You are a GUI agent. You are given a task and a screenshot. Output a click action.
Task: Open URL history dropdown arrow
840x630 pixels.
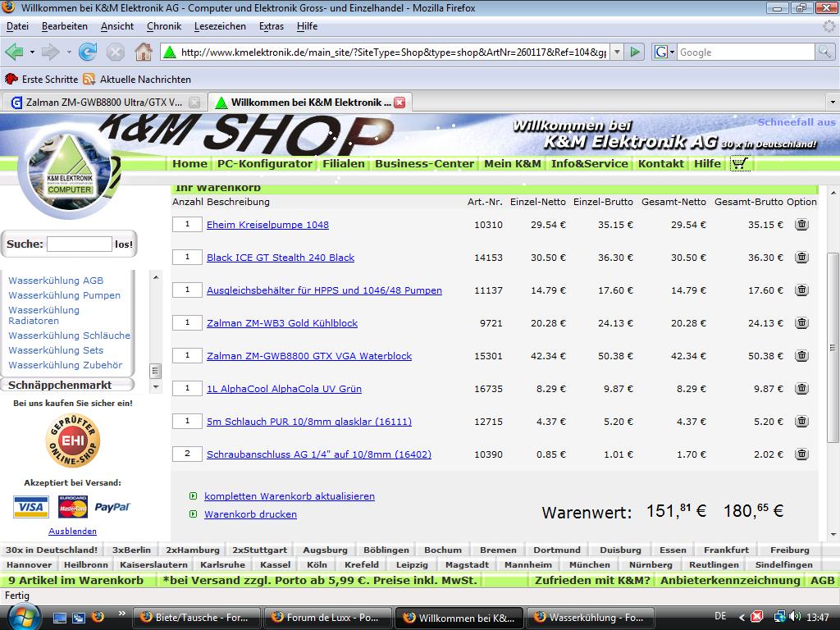[617, 52]
